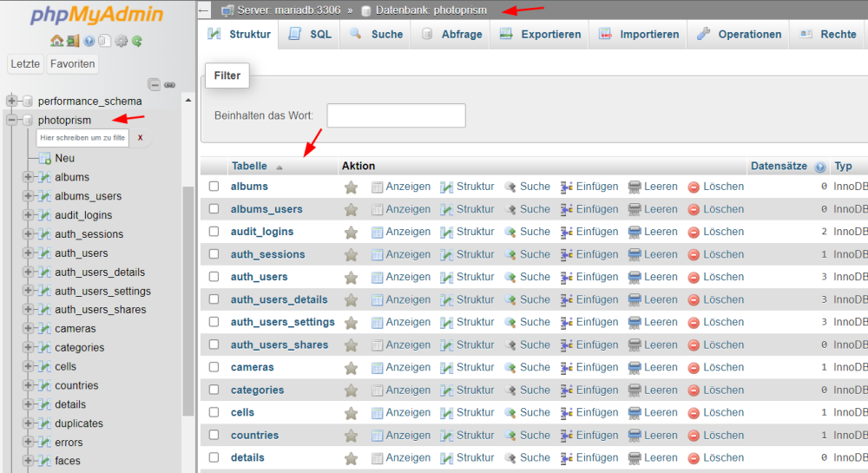868x473 pixels.
Task: Open the phpMyAdmin home icon
Action: click(56, 41)
